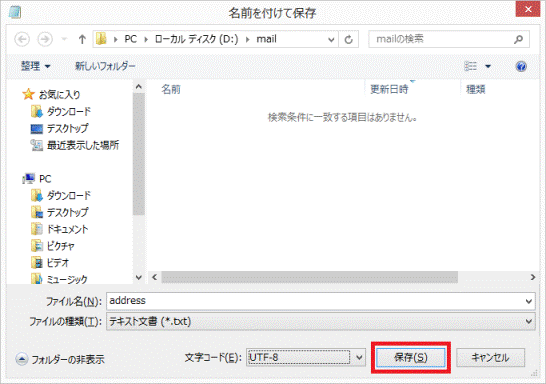This screenshot has width=546, height=384.
Task: Change the view layout icon
Action: tap(470, 66)
